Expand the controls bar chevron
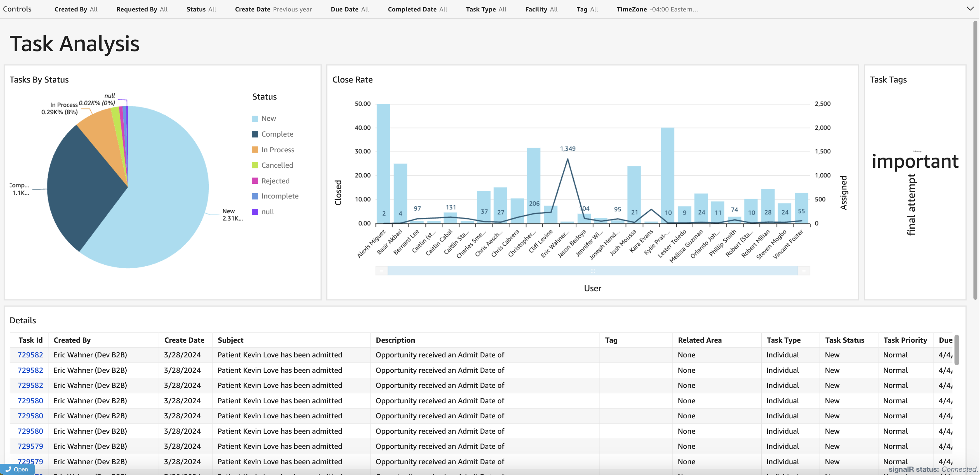Viewport: 980px width, 475px height. click(x=970, y=9)
